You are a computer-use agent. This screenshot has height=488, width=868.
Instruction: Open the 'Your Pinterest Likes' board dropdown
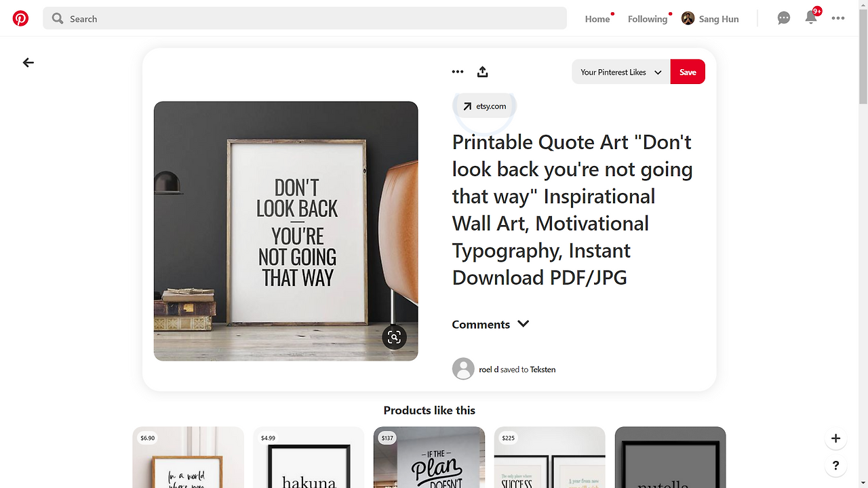pos(621,72)
